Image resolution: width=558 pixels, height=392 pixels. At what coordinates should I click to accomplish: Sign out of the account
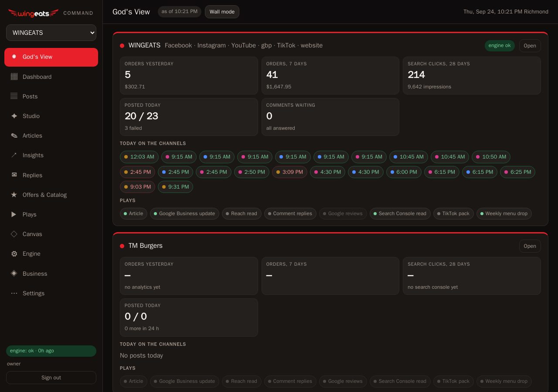(x=51, y=378)
